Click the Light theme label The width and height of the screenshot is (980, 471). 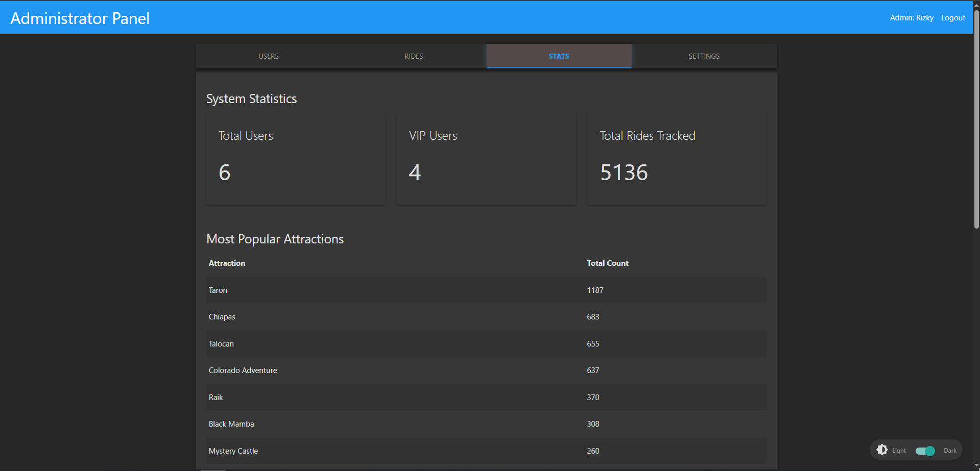pyautogui.click(x=899, y=451)
